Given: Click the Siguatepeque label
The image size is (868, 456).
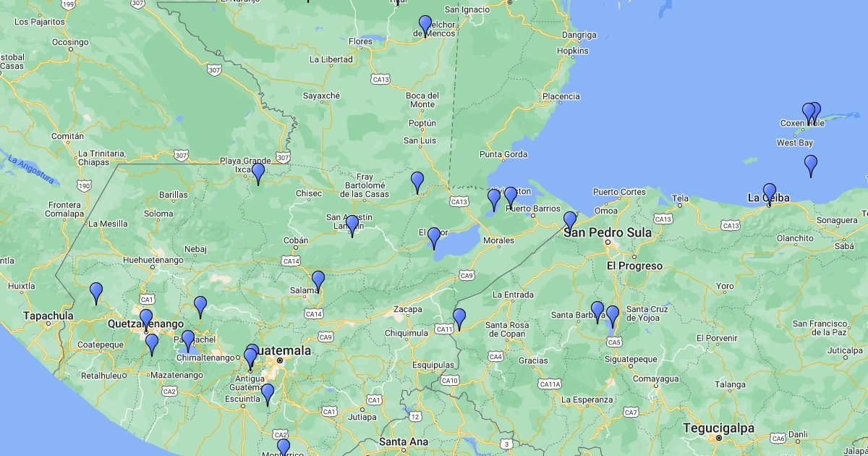Looking at the screenshot, I should tap(631, 359).
